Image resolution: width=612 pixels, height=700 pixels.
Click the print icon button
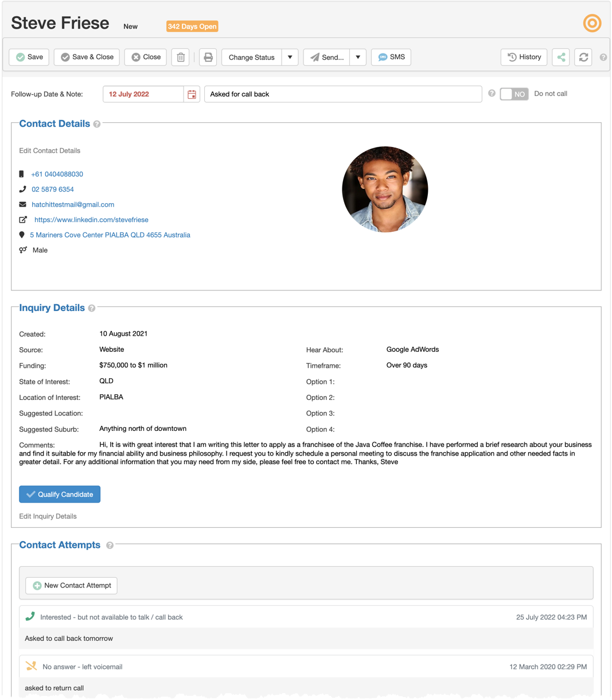pyautogui.click(x=208, y=57)
